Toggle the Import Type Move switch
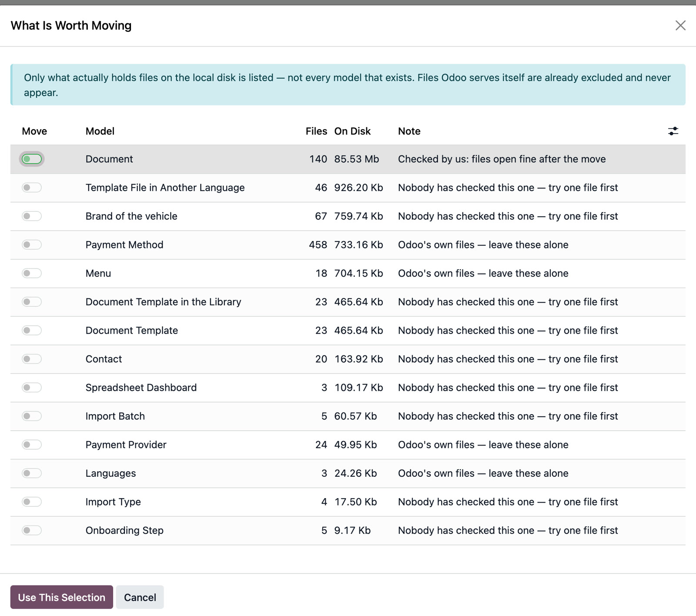 coord(32,502)
